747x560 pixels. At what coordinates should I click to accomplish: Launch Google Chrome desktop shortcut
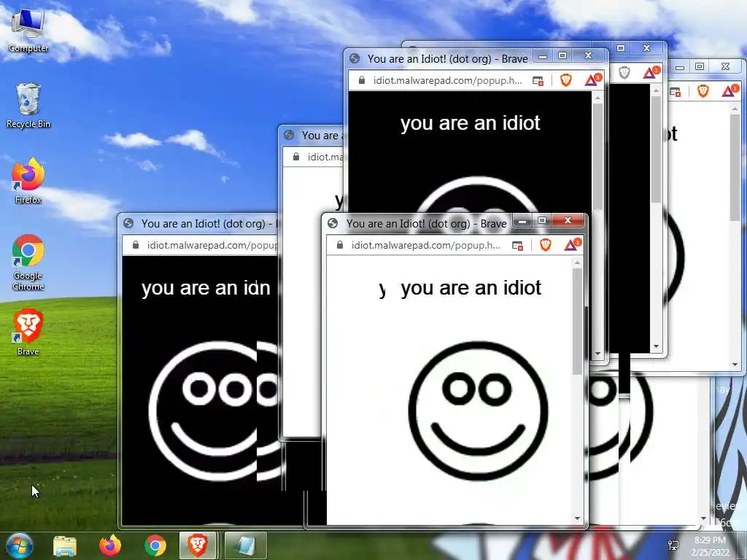[x=28, y=262]
